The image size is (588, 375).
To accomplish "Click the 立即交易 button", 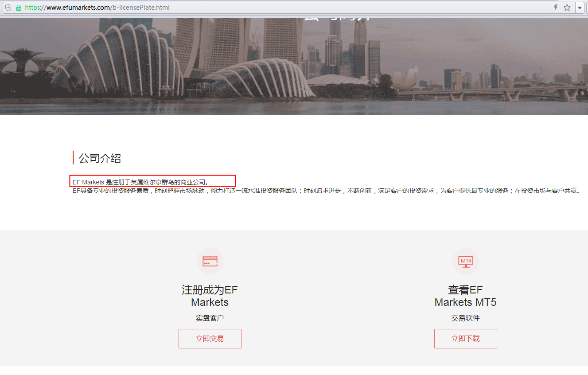I will tap(210, 339).
